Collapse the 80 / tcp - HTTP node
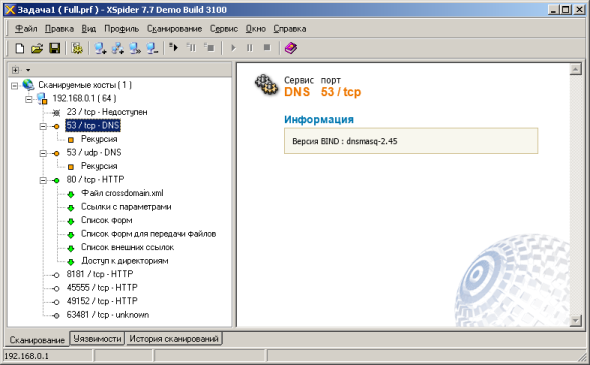Image resolution: width=590 pixels, height=365 pixels. pos(43,181)
